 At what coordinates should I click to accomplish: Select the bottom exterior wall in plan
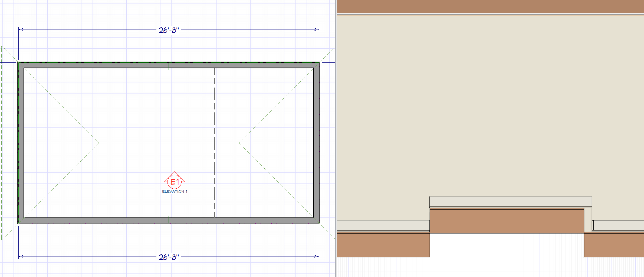click(108, 221)
